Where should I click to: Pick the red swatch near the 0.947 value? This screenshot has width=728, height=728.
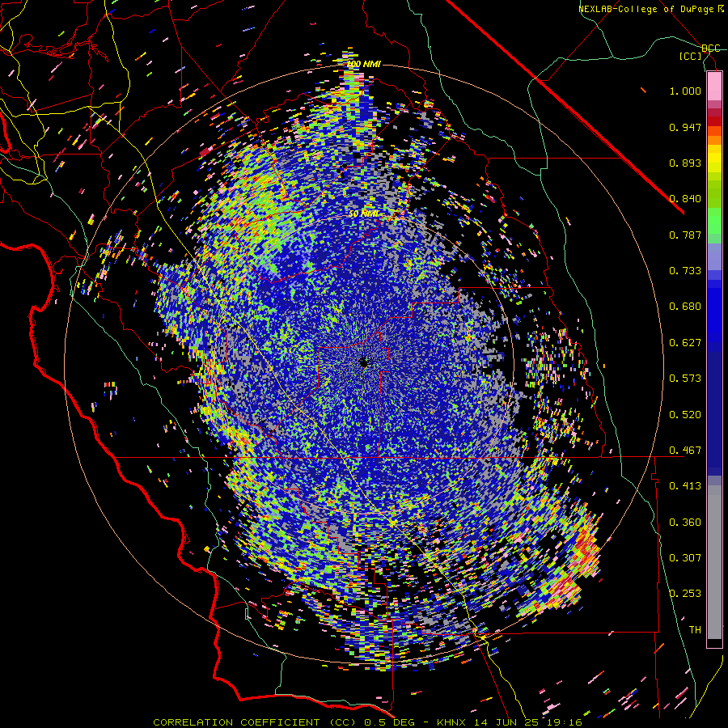pos(714,121)
